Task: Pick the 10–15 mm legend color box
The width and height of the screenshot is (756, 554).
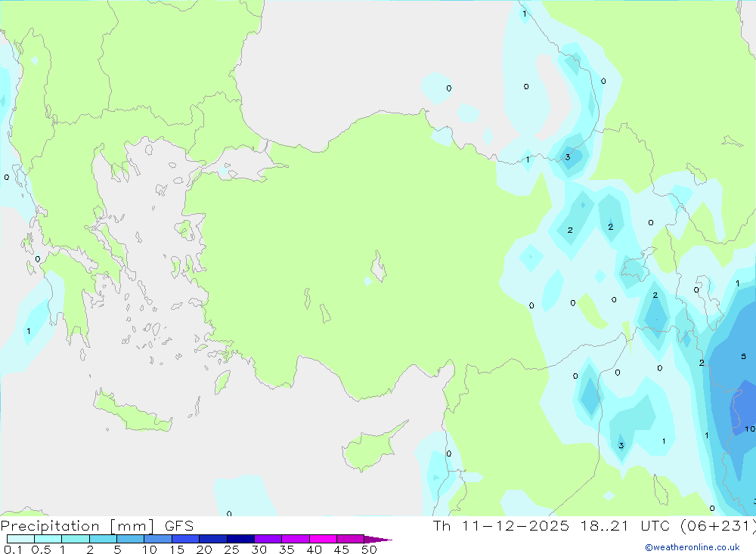Action: point(158,539)
